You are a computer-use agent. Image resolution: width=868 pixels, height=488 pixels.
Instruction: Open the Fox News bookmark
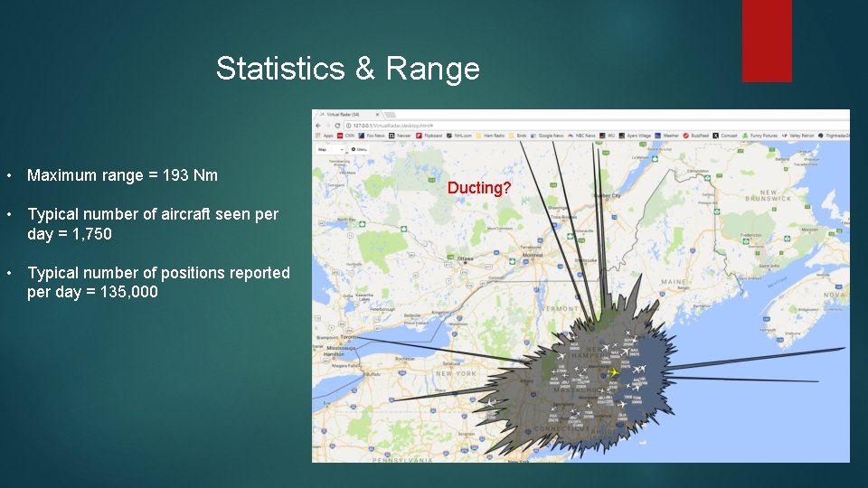coord(372,136)
